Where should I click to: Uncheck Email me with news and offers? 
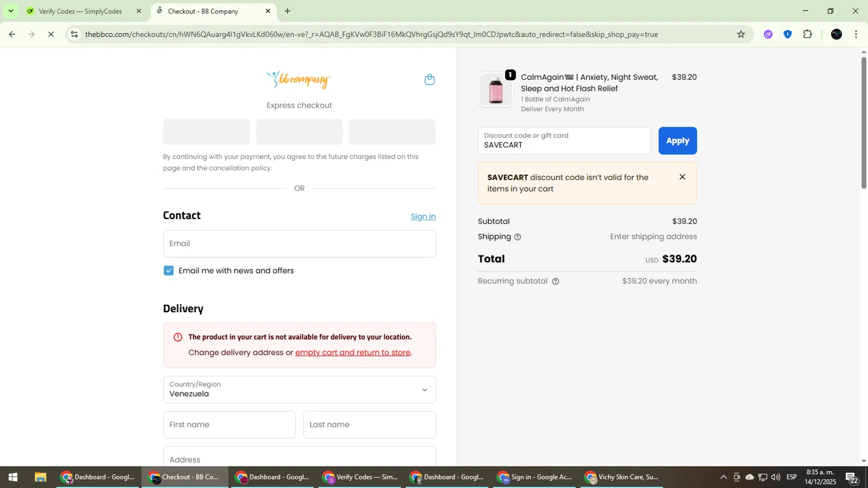tap(168, 271)
